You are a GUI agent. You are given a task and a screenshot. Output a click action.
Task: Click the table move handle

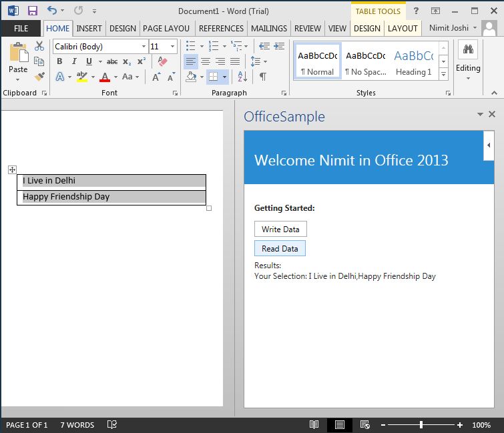[12, 169]
